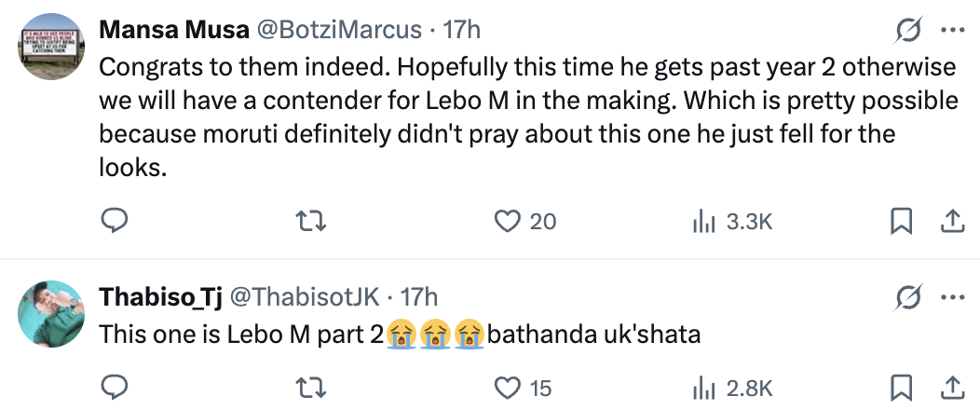The height and width of the screenshot is (410, 980).
Task: Share Thabiso_Tj's tweet
Action: [x=952, y=388]
